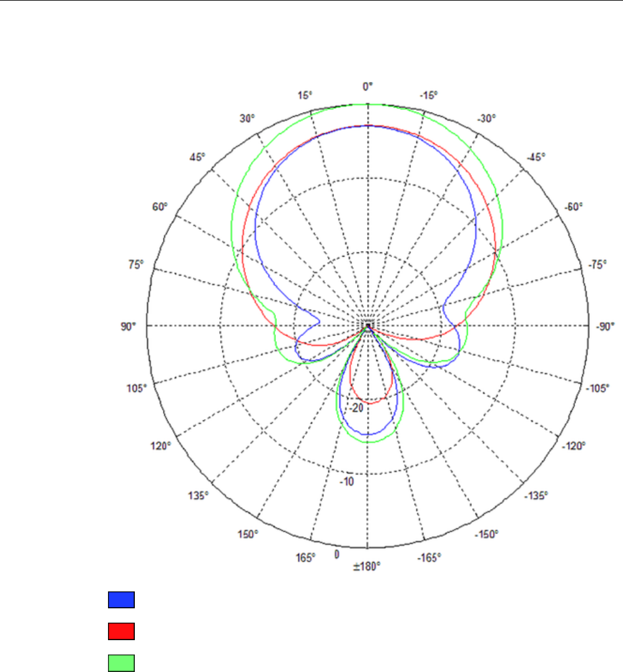
Task: Click the -45° angle label
Action: click(536, 157)
